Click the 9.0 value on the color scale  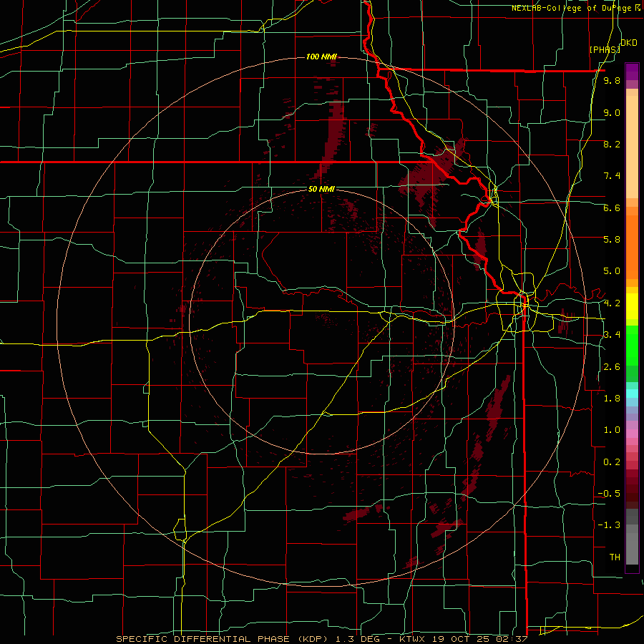[x=612, y=113]
